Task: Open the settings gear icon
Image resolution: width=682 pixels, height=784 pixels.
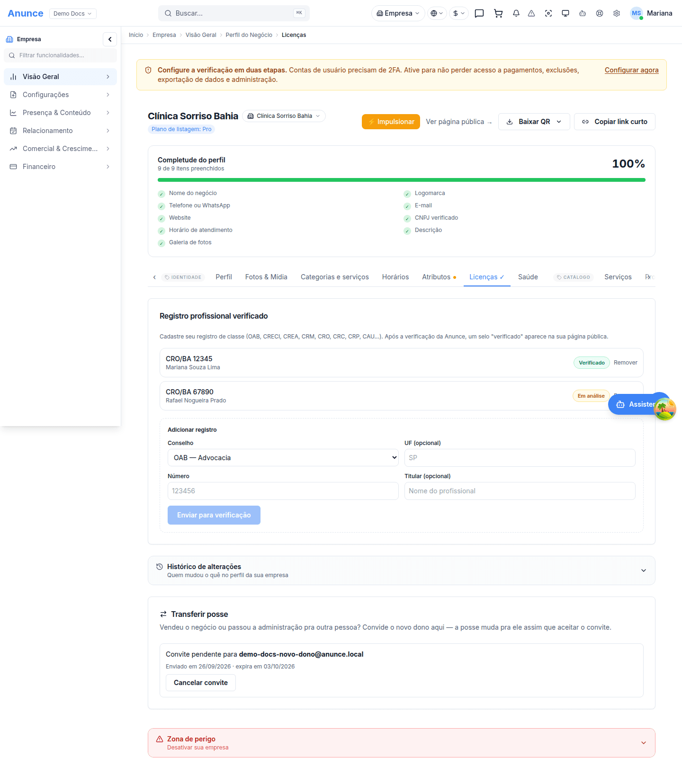Action: (617, 13)
